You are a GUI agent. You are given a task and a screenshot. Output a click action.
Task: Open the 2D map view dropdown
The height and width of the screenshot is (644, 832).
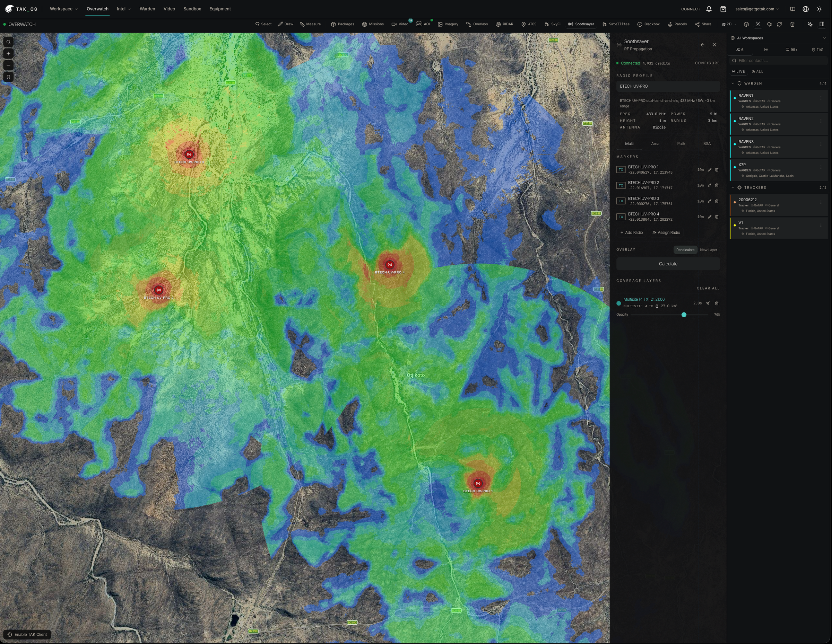[729, 24]
